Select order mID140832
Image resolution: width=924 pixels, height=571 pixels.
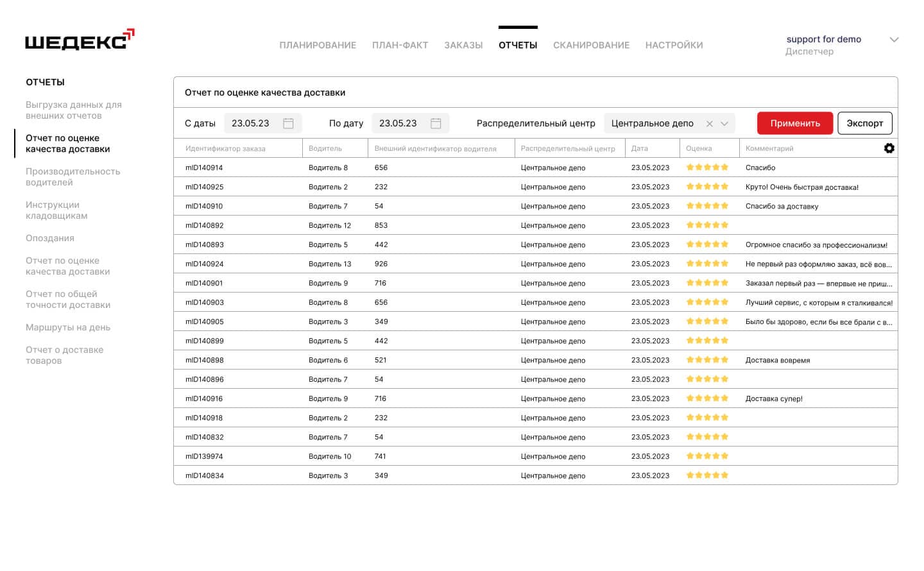click(x=204, y=437)
